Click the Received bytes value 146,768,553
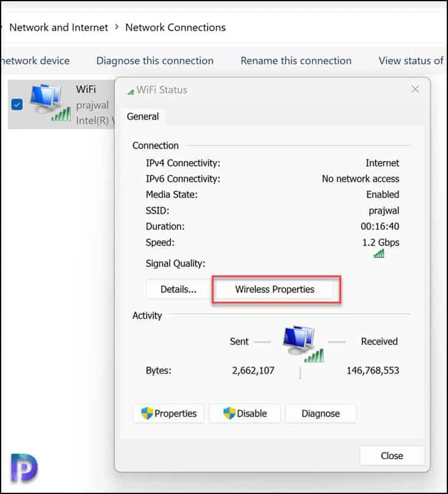This screenshot has height=494, width=448. [x=373, y=371]
